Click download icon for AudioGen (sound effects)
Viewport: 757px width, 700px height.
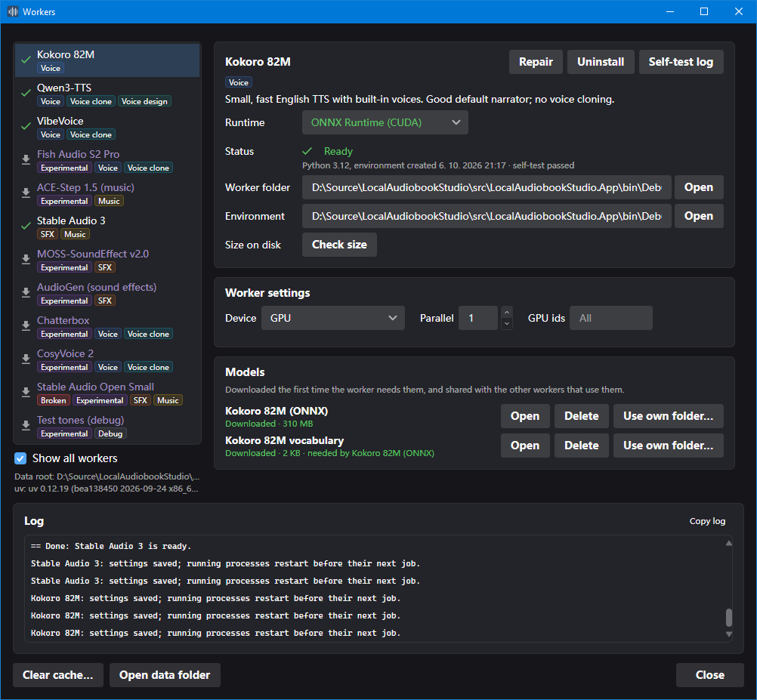26,293
